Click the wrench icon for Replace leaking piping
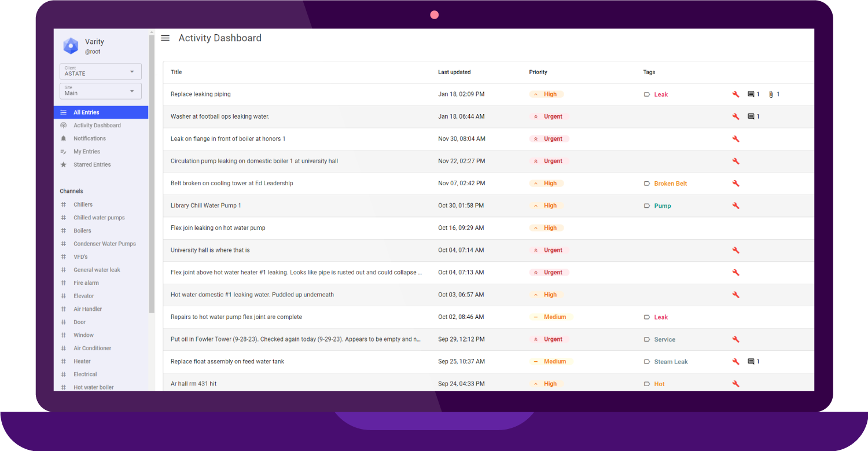 [735, 94]
